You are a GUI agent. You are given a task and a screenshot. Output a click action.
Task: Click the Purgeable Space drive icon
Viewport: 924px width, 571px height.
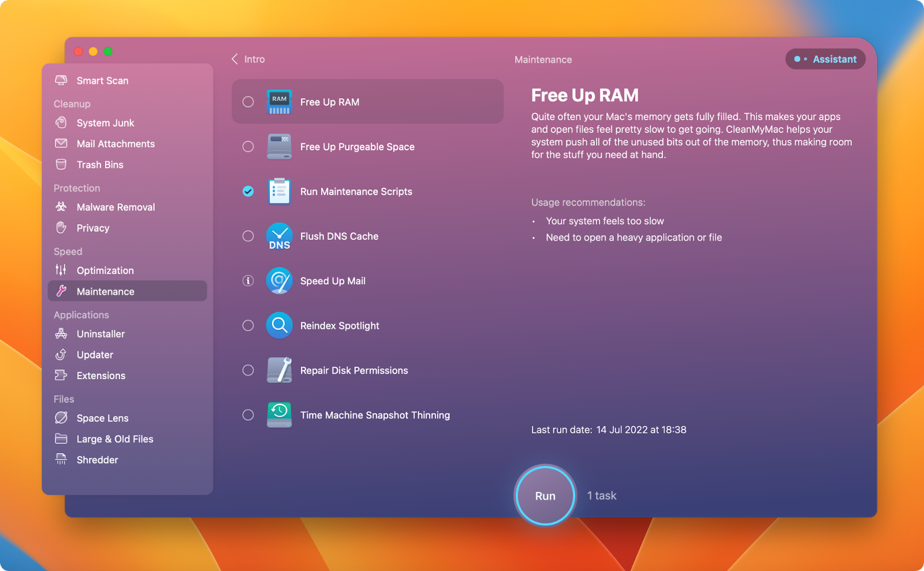point(280,147)
